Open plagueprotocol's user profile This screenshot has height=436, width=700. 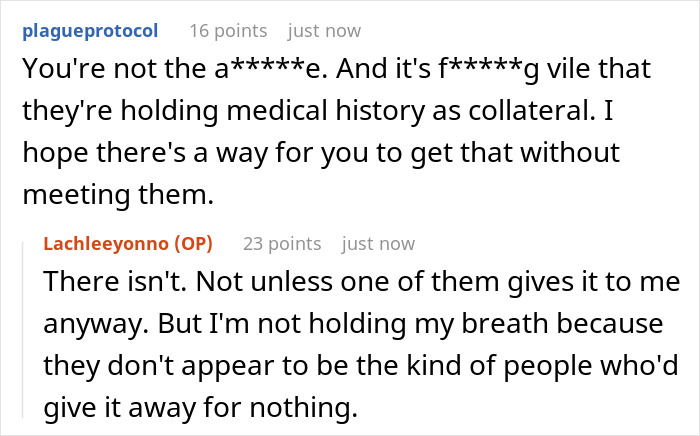(90, 31)
